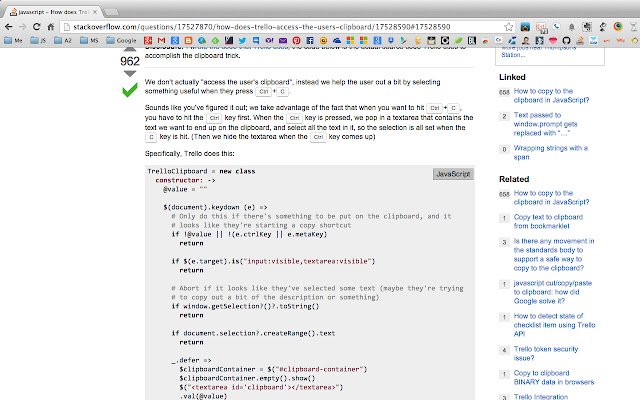Open the GitHub bookmark icon
Screen dimensions: 640x400
pyautogui.click(x=566, y=40)
